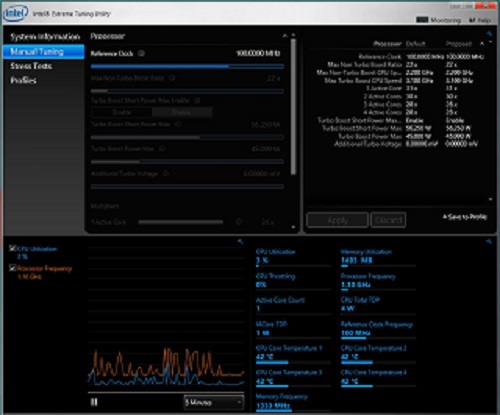Click the Intel logo in title bar

point(16,13)
